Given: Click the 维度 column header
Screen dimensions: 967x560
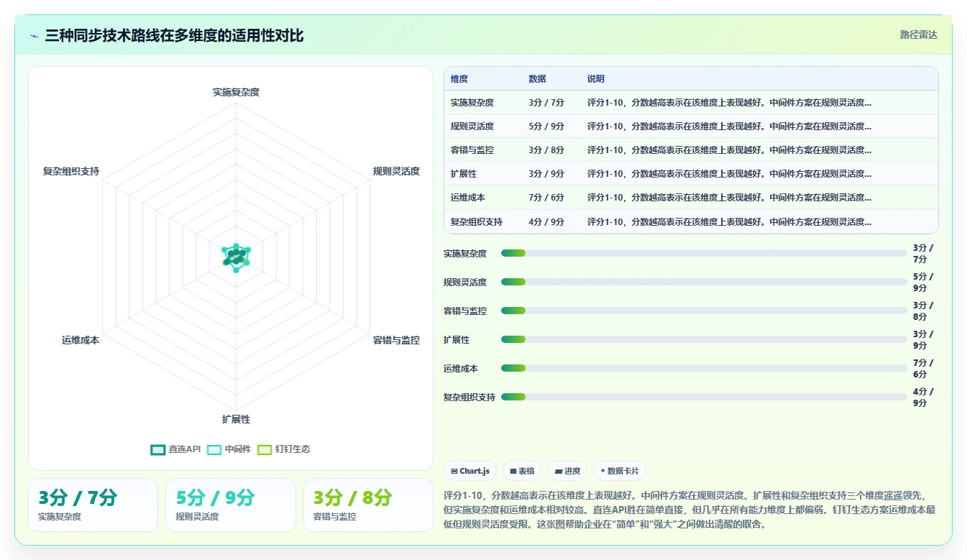Looking at the screenshot, I should (459, 79).
